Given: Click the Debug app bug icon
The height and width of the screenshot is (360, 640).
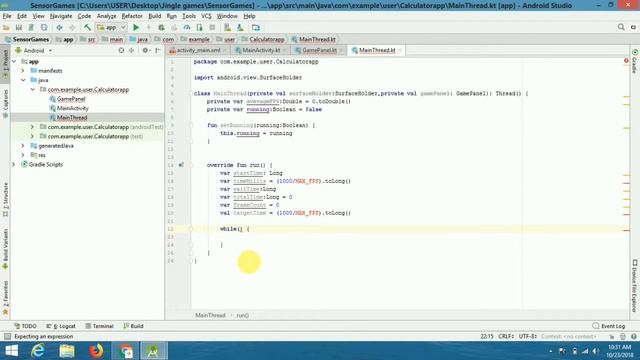Looking at the screenshot, I should (161, 27).
